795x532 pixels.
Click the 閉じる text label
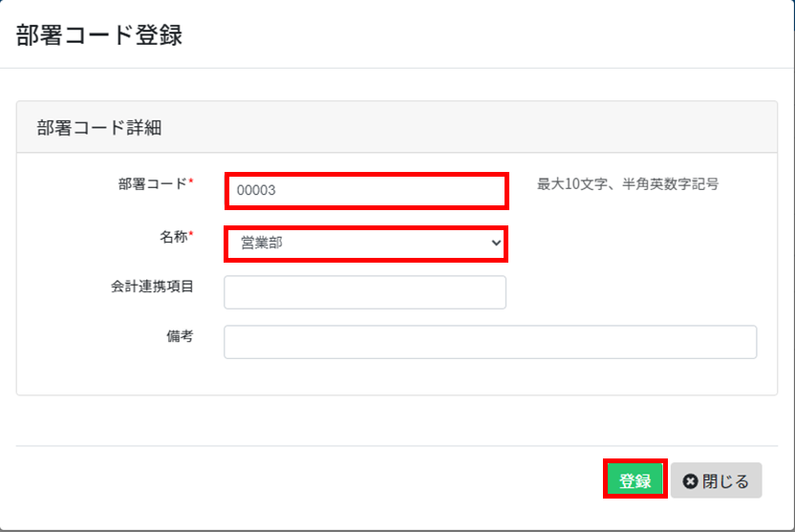click(725, 480)
